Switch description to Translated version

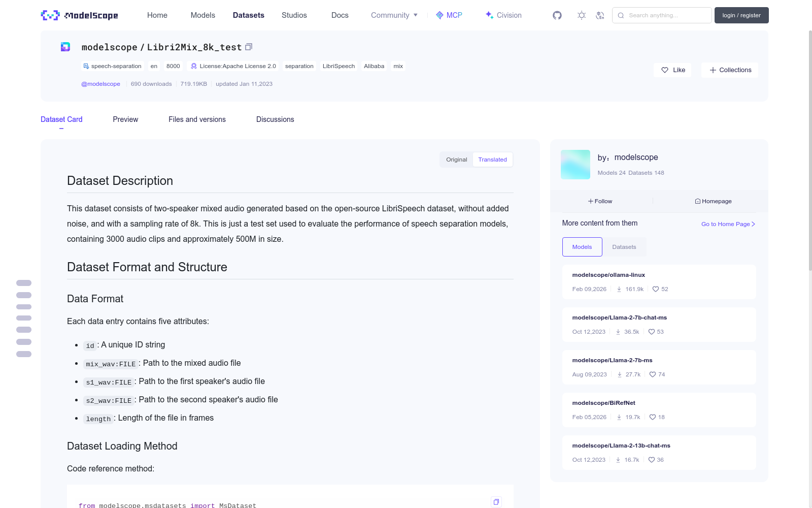click(x=492, y=160)
